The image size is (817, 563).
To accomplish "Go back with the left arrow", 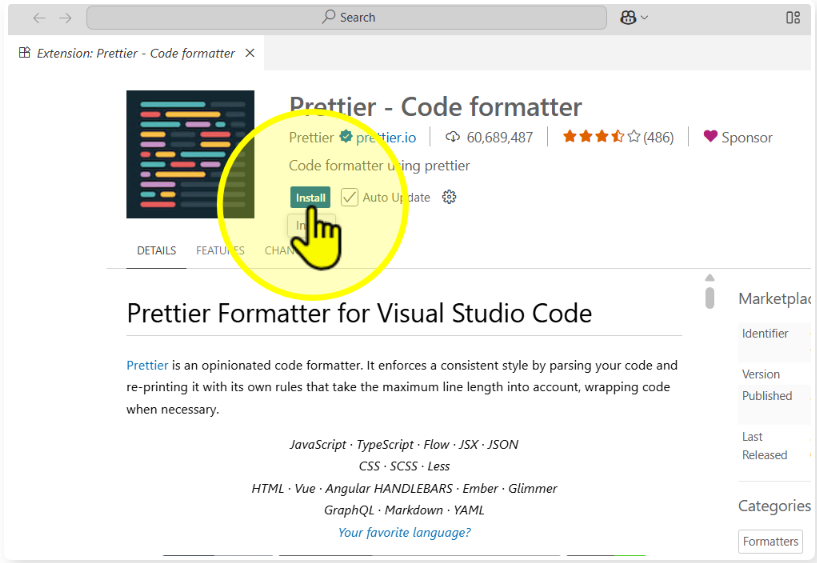I will (x=39, y=18).
